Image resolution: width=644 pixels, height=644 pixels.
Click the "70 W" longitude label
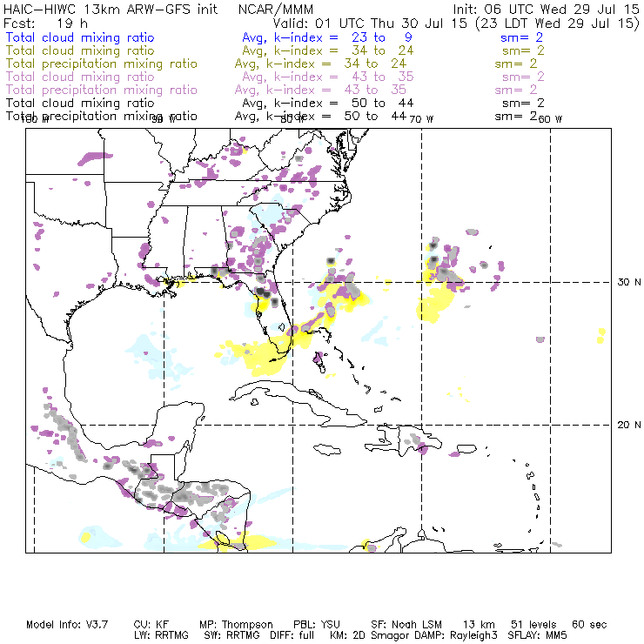[421, 119]
